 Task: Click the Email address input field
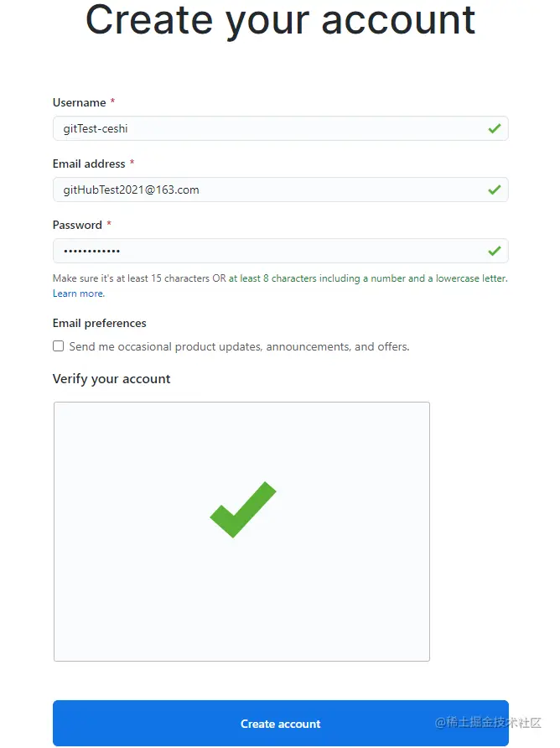tap(268, 190)
